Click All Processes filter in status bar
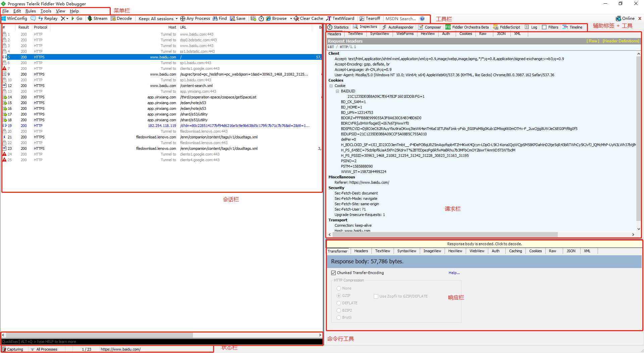Screen dimensions: 644x353 [x=44, y=349]
